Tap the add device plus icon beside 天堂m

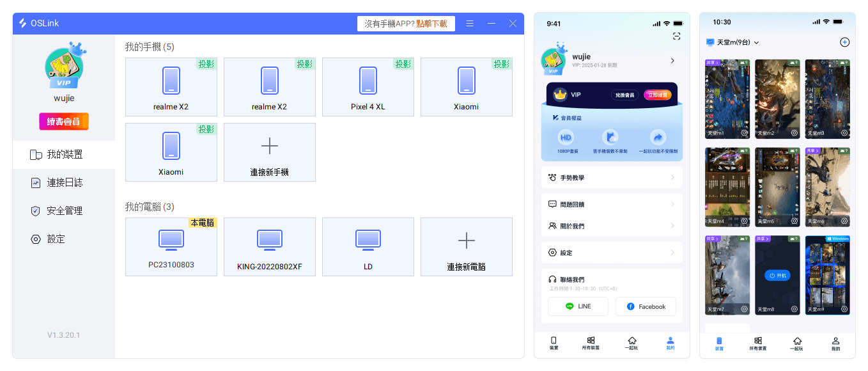click(x=844, y=42)
